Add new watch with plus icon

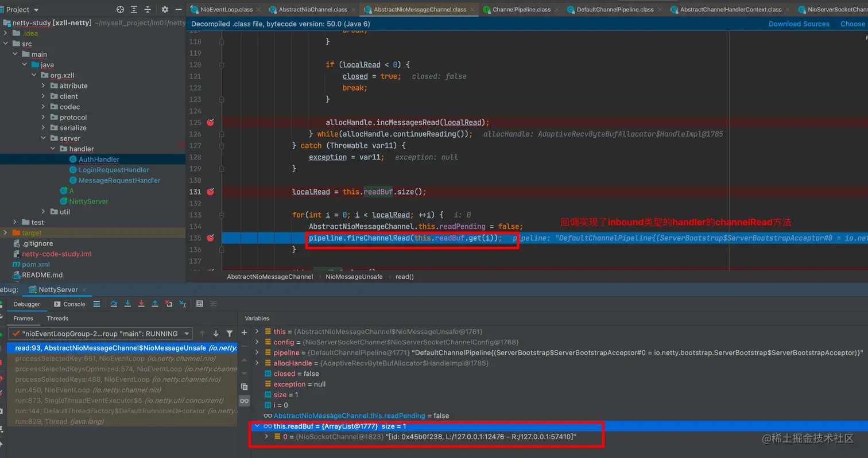tap(244, 332)
